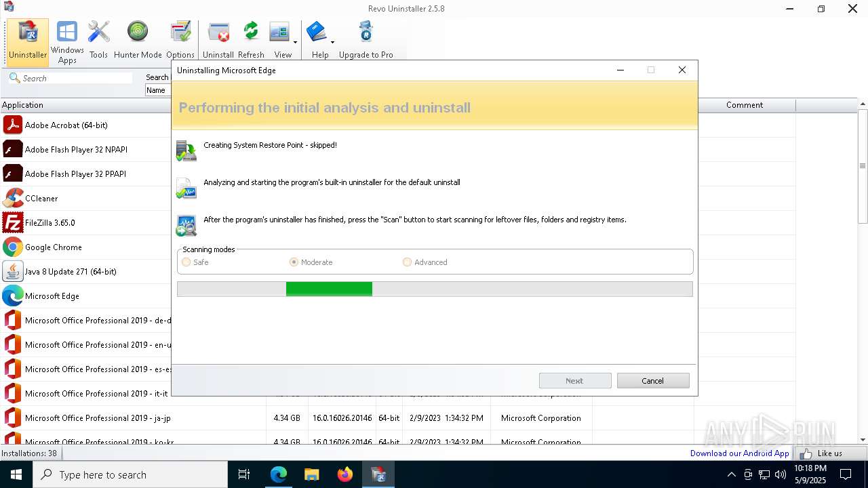
Task: Click 4.34 GB size in ja-jp row
Action: click(287, 418)
